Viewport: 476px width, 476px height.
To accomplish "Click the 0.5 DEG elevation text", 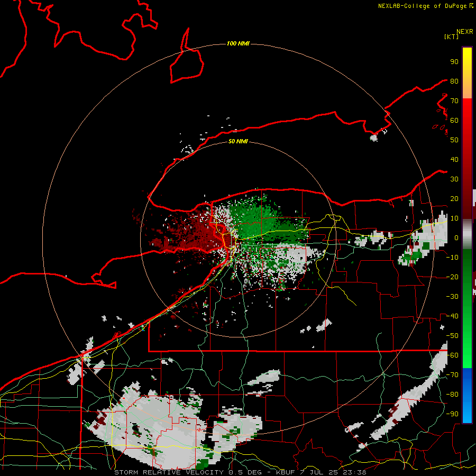I will [x=248, y=472].
